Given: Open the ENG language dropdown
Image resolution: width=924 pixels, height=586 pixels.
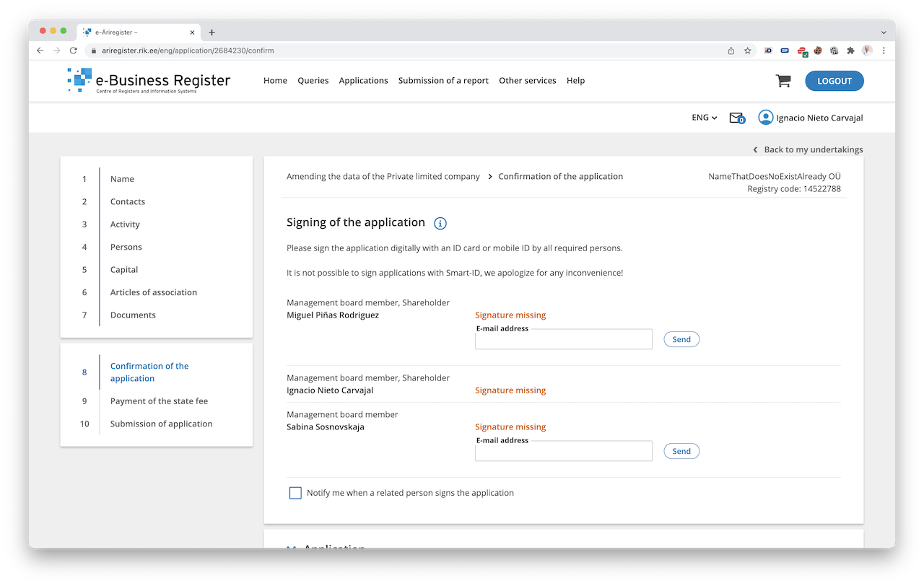Looking at the screenshot, I should [x=704, y=118].
